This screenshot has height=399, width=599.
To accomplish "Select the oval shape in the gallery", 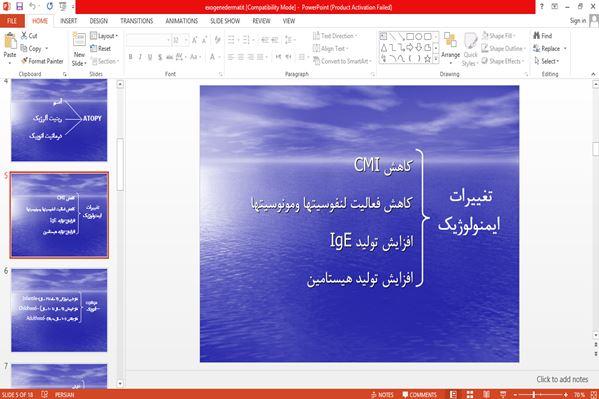I will point(418,36).
